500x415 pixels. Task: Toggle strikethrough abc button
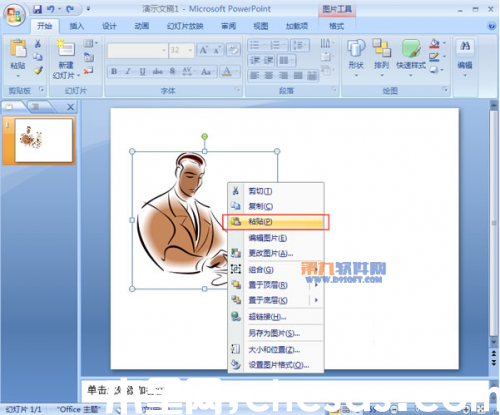(157, 71)
